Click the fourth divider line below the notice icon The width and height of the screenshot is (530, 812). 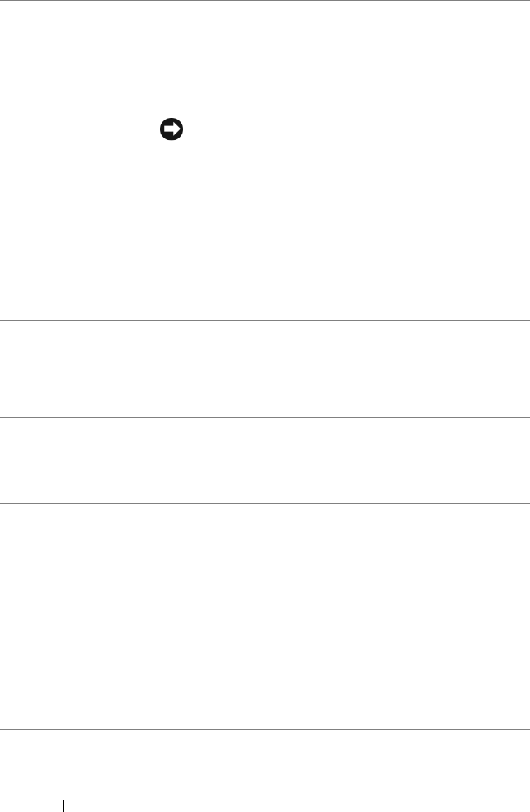pyautogui.click(x=265, y=589)
